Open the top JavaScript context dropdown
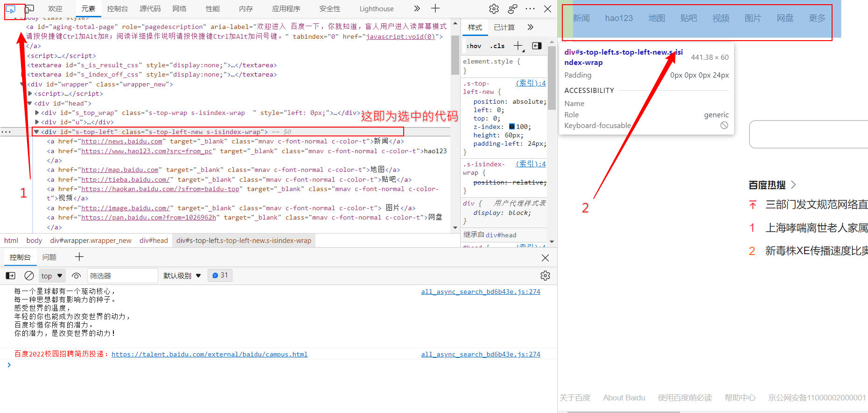 click(52, 276)
